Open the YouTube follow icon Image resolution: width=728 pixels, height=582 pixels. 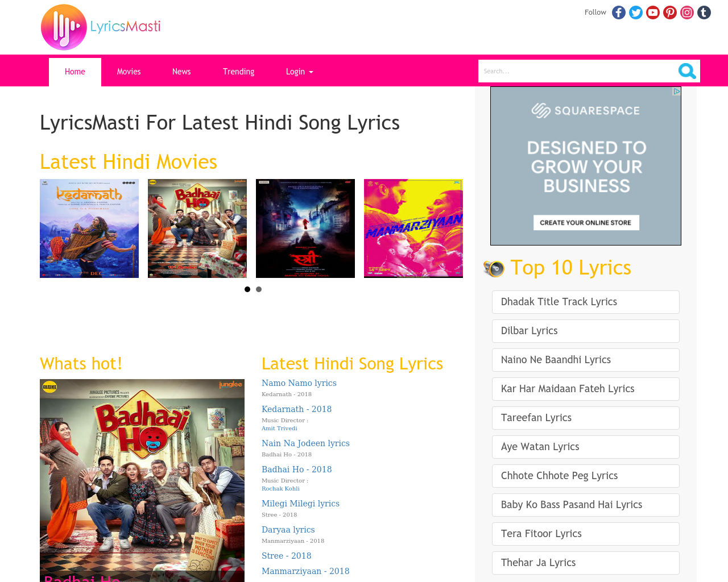pyautogui.click(x=653, y=13)
